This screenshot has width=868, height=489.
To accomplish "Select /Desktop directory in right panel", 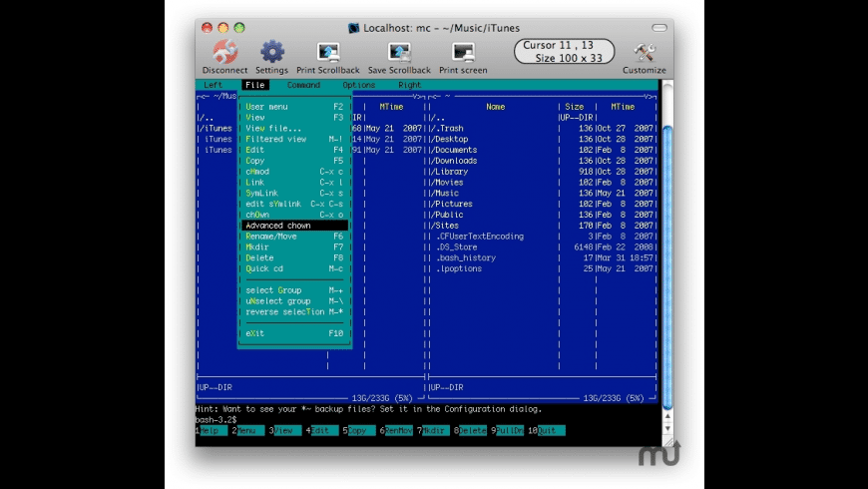I will click(x=543, y=139).
